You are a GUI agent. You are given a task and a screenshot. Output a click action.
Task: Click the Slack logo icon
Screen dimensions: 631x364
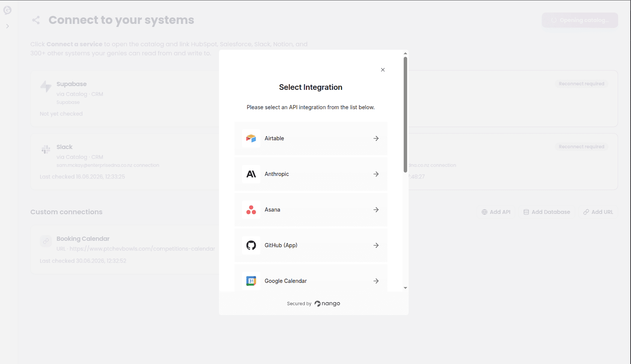click(x=46, y=149)
